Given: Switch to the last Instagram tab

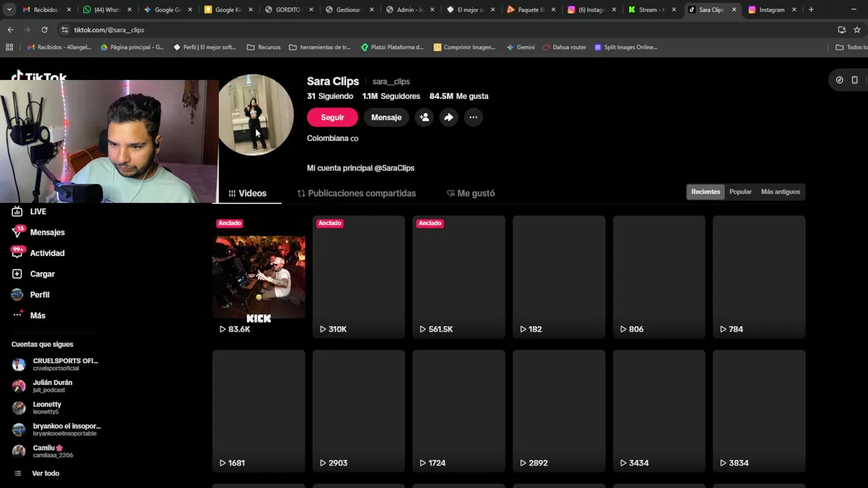Looking at the screenshot, I should pyautogui.click(x=772, y=9).
